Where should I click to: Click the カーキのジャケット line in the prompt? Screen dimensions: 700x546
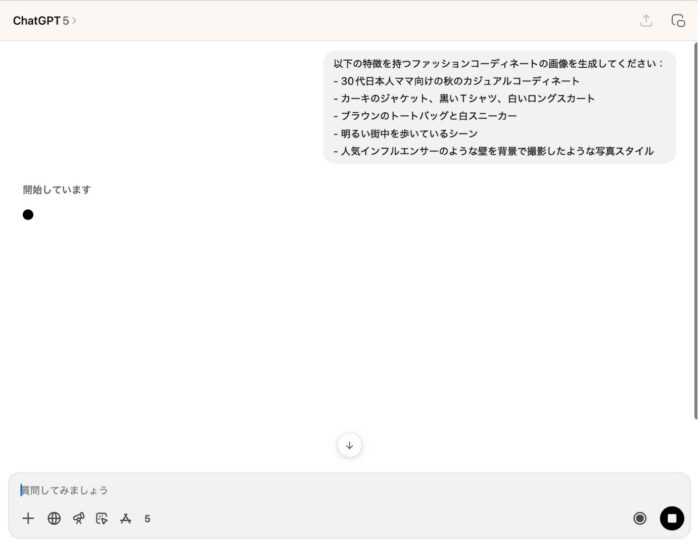tap(464, 98)
